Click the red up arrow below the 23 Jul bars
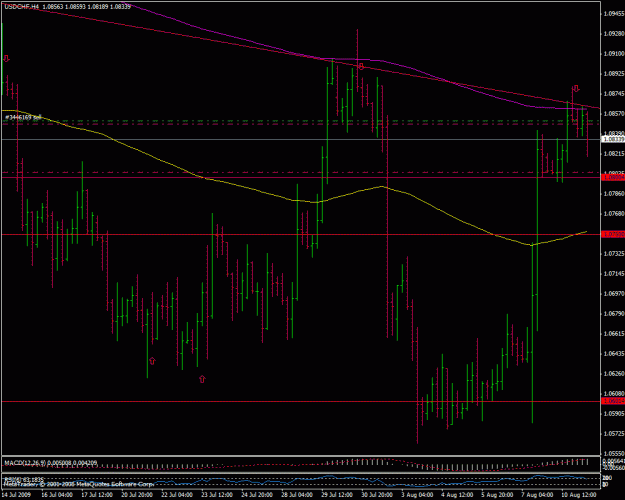625x500 pixels. [202, 379]
